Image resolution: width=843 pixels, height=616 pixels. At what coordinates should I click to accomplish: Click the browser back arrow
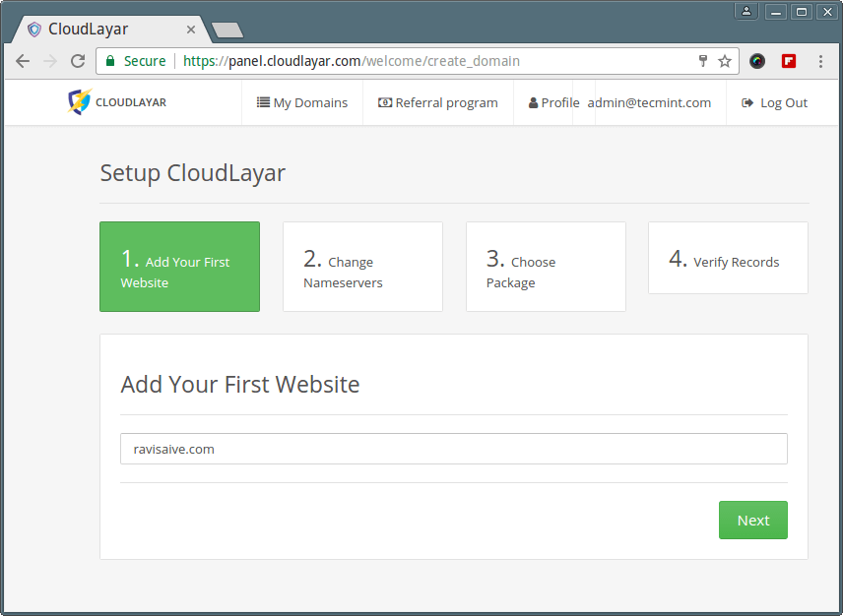(x=23, y=61)
